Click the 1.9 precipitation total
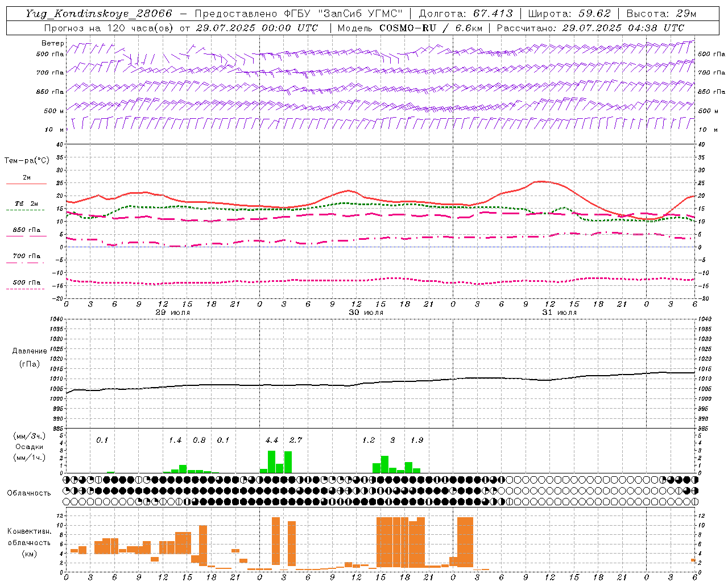728x582 pixels. pyautogui.click(x=417, y=440)
